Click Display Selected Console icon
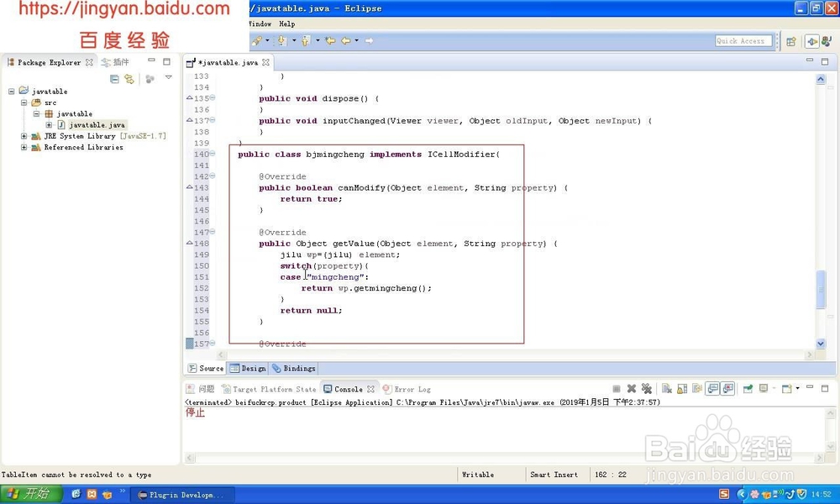 tap(764, 389)
